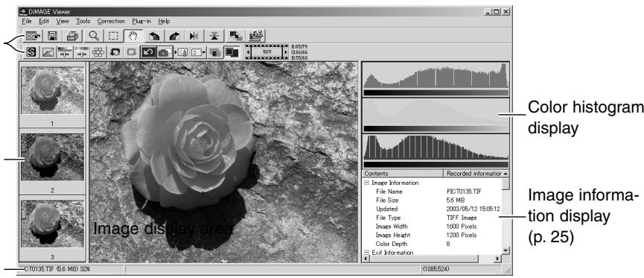Click the Undo arrow icon
The height and width of the screenshot is (278, 644).
click(115, 52)
